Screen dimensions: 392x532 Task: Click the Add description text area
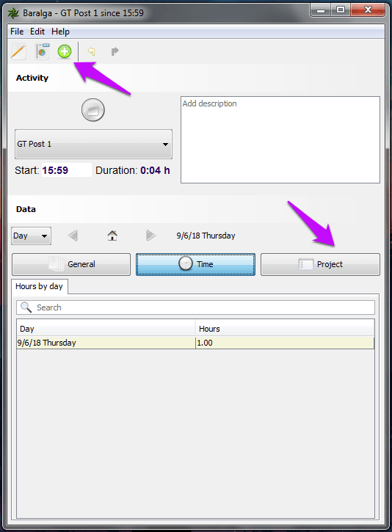pos(280,139)
